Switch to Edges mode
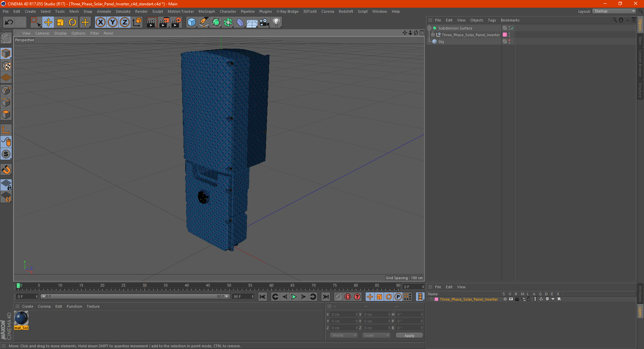 (6, 102)
